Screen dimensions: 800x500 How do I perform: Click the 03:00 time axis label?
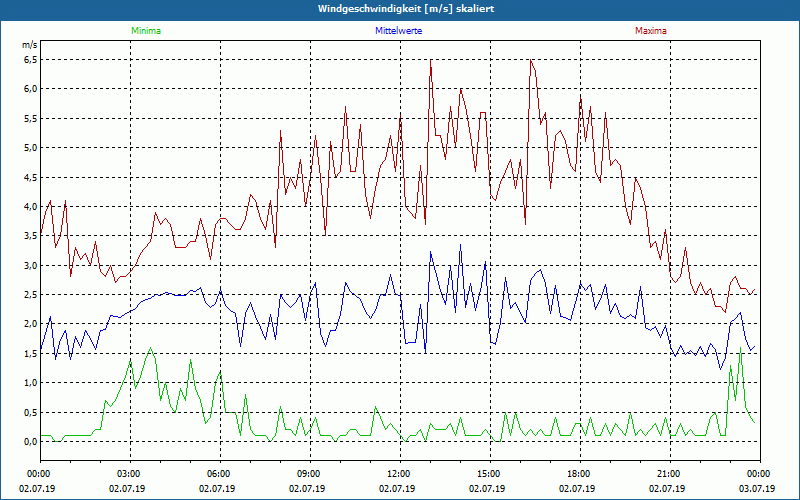tap(127, 474)
